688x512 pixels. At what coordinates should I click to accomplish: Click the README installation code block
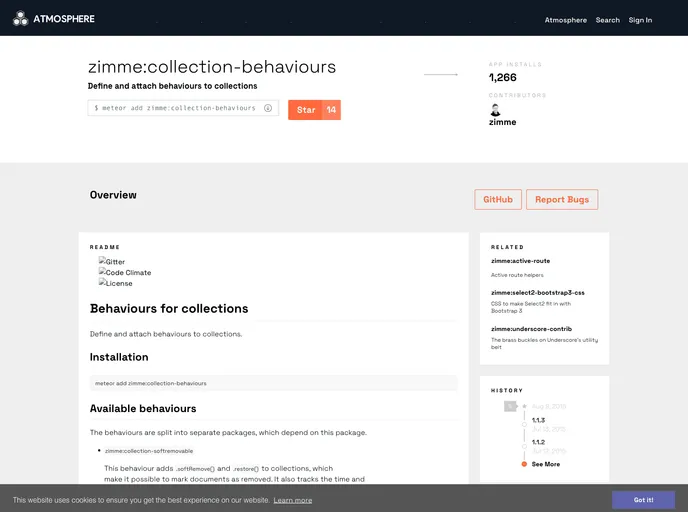coord(274,383)
